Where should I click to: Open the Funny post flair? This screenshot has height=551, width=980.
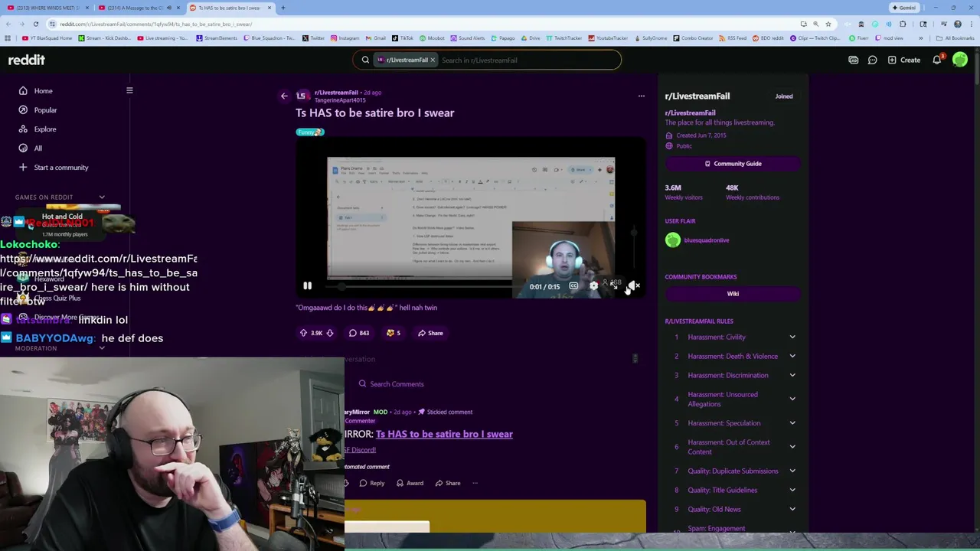(x=310, y=132)
